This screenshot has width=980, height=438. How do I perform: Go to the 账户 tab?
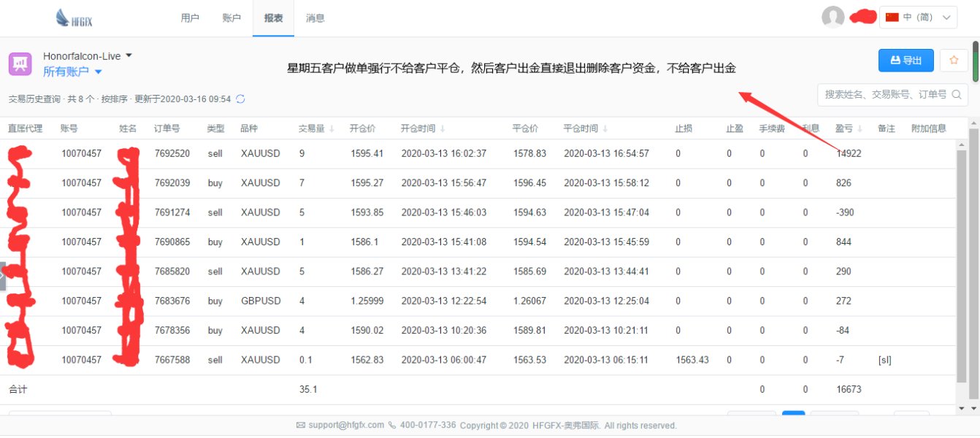click(231, 18)
